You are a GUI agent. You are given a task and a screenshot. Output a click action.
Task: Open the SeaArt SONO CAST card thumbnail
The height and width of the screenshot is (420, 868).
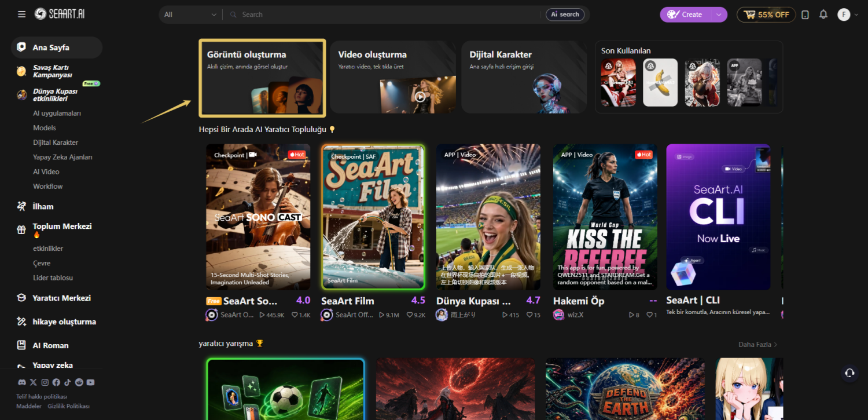tap(258, 217)
